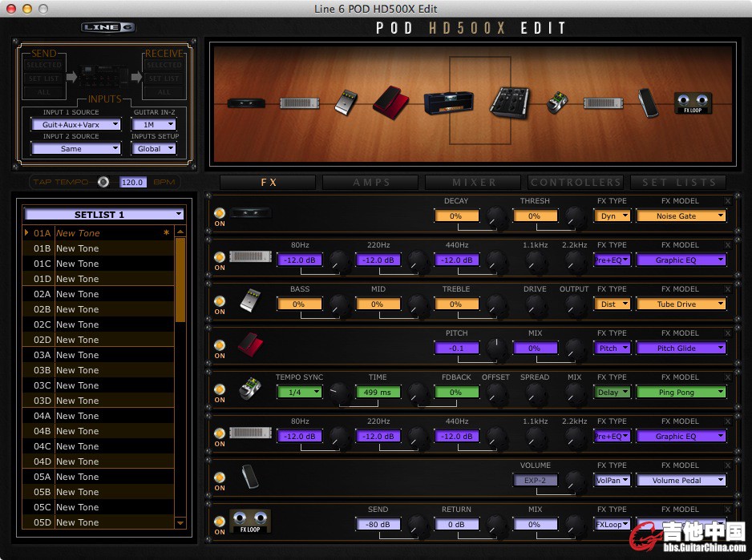Open the Delay Tempo Sync 1/4 dropdown

pos(300,393)
